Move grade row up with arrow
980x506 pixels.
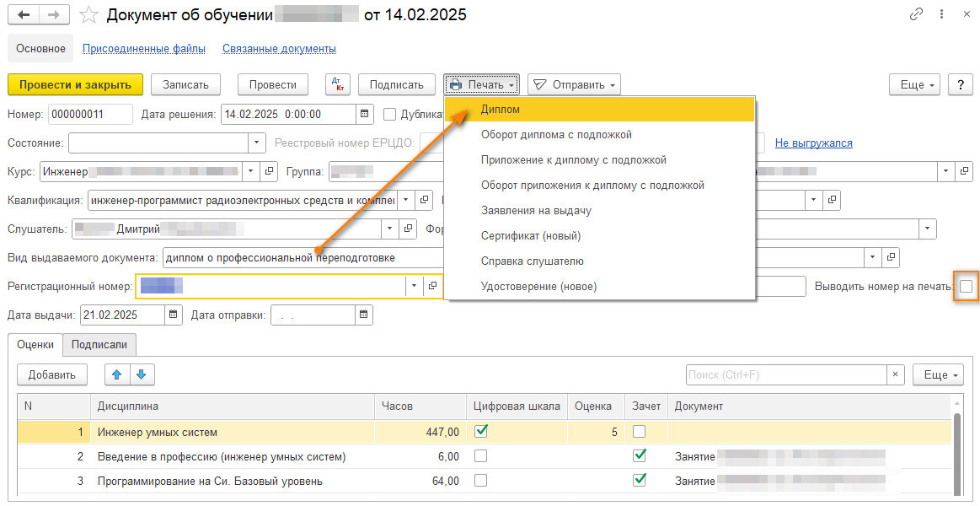tap(117, 374)
